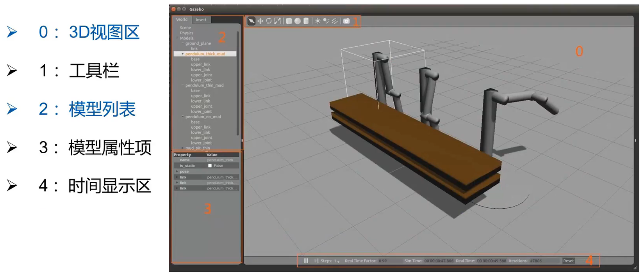The image size is (644, 278).
Task: Insert a sphere shape from toolbar
Action: pyautogui.click(x=298, y=21)
